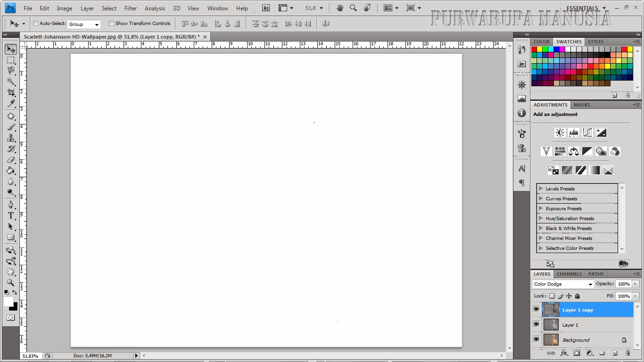Select the Lasso tool
This screenshot has height=362, width=644.
(10, 71)
